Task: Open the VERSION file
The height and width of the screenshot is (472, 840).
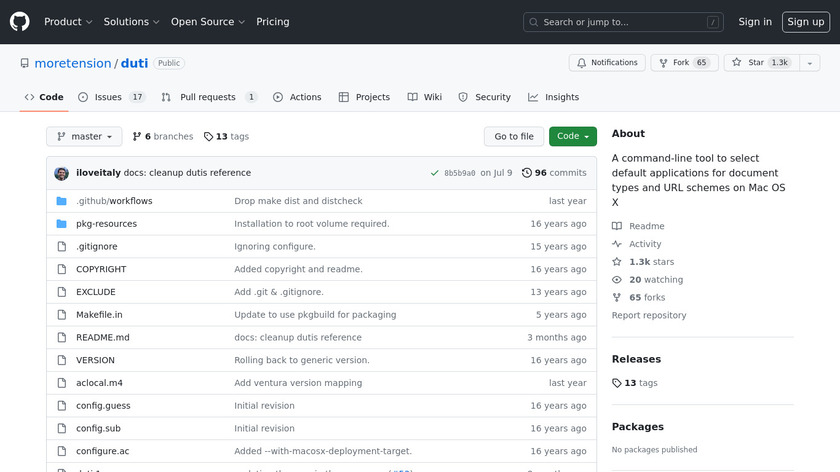Action: coord(95,360)
